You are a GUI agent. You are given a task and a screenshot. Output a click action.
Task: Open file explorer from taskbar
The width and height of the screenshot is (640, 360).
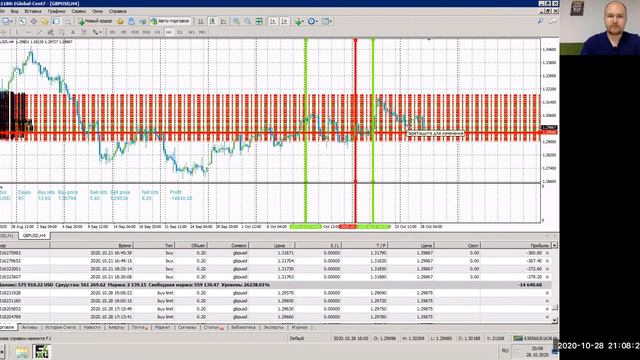click(22, 352)
